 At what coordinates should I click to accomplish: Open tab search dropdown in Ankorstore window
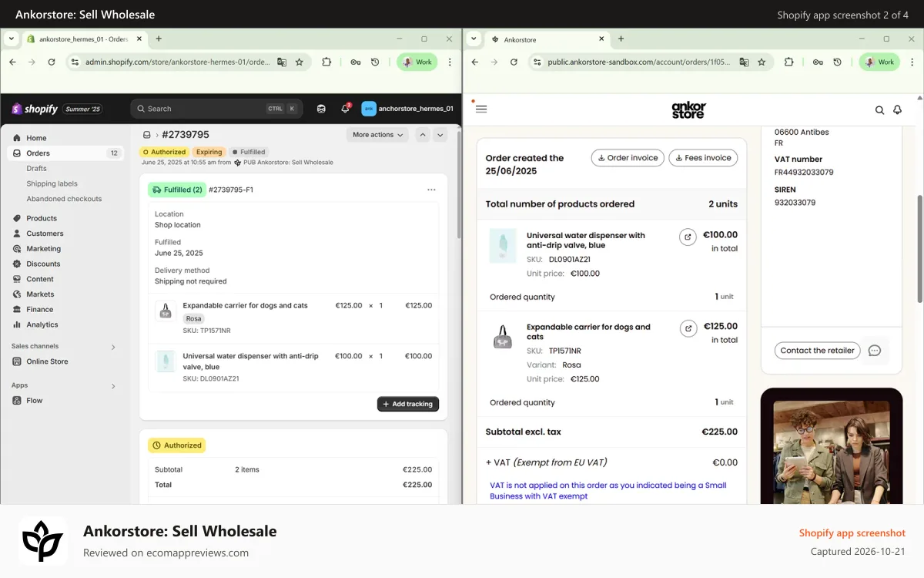pyautogui.click(x=474, y=39)
